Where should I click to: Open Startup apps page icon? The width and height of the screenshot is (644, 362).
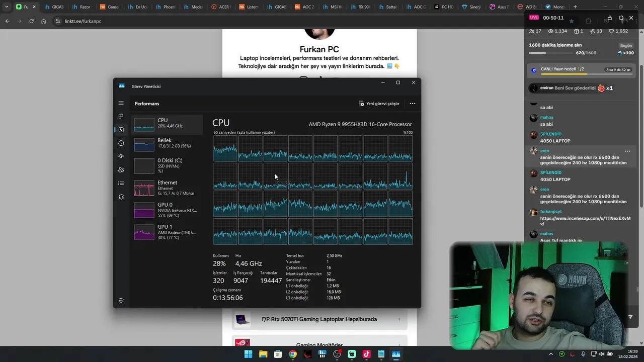pos(121,156)
